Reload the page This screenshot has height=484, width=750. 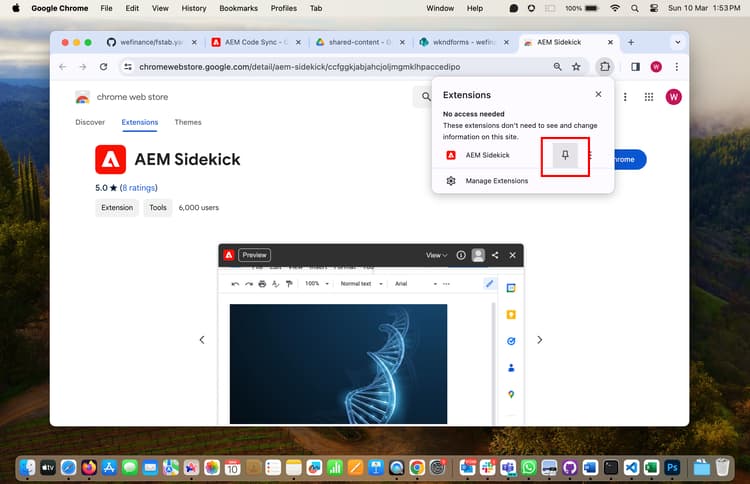point(103,66)
